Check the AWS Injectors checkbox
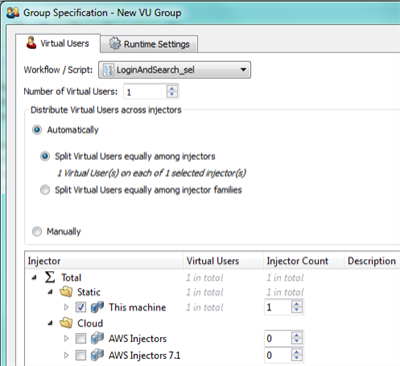Screen dimensions: 400x366 coord(81,339)
